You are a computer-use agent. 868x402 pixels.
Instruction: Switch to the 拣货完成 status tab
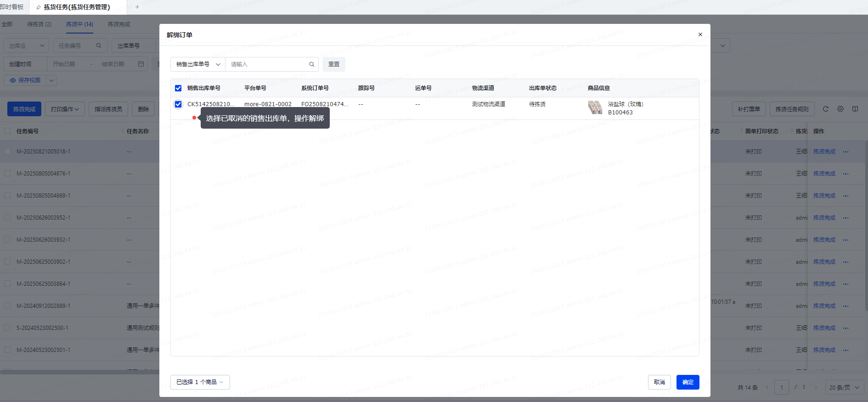119,24
